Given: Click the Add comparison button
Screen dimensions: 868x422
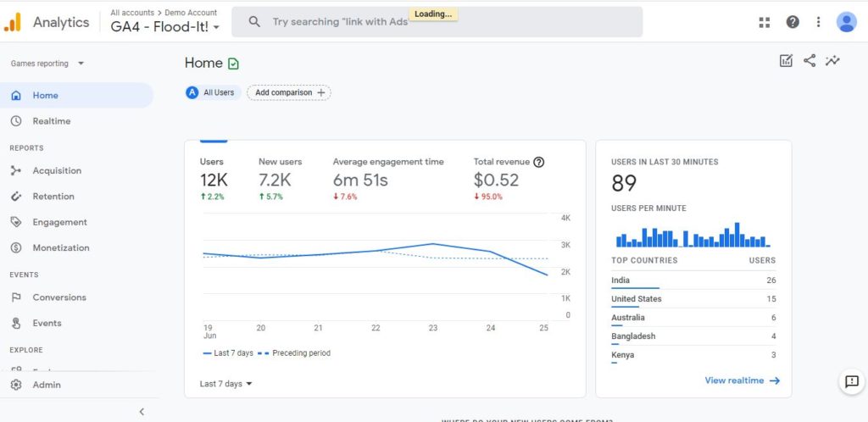Looking at the screenshot, I should (289, 93).
